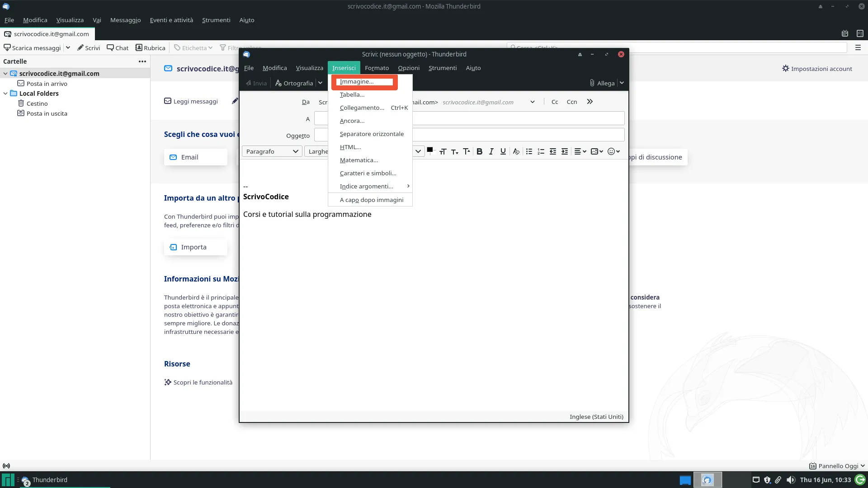Collapse the Local Folders tree

tap(5, 93)
